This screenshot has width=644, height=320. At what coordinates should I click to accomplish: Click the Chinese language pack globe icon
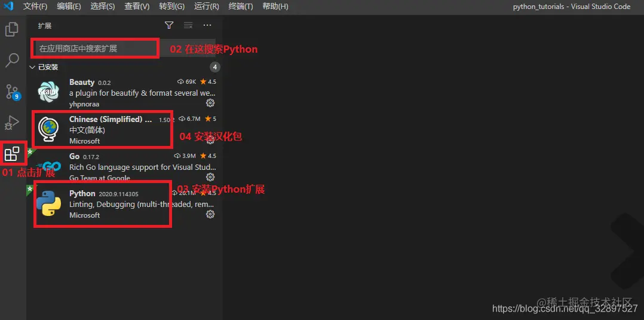click(x=48, y=129)
